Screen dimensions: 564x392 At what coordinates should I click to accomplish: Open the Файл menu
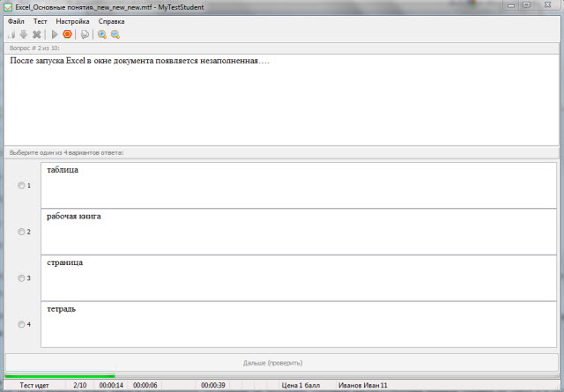[15, 20]
